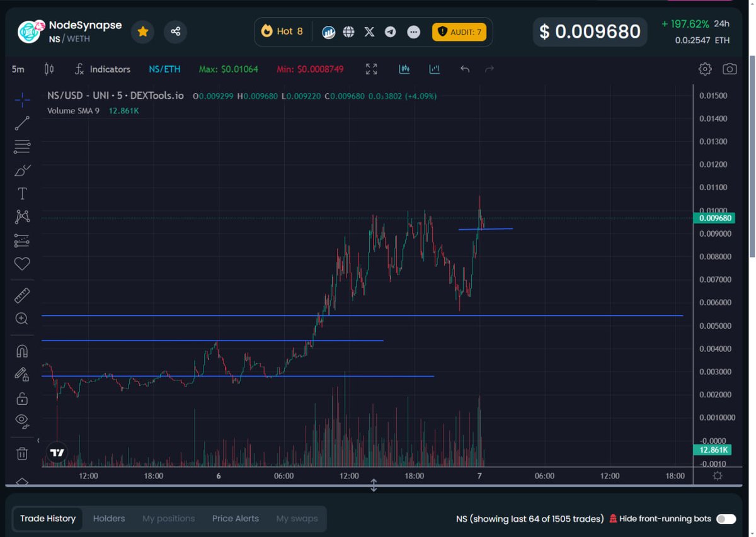Viewport: 756px width, 537px height.
Task: Toggle stay in drawing mode pencil-lock
Action: click(22, 375)
